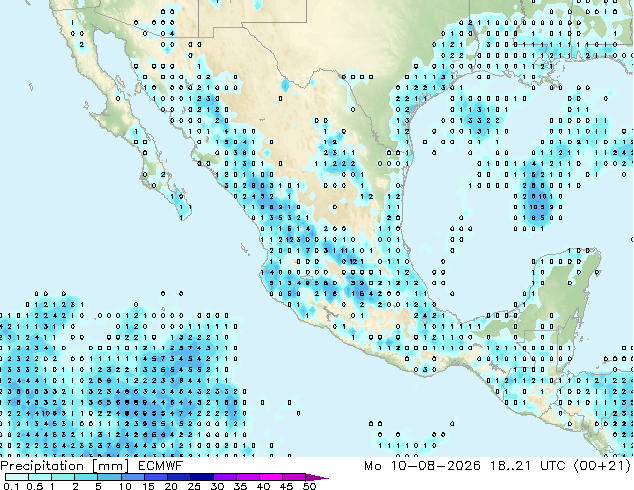Click the over-50 mm arrow tip of legend
The image size is (634, 490).
point(317,478)
